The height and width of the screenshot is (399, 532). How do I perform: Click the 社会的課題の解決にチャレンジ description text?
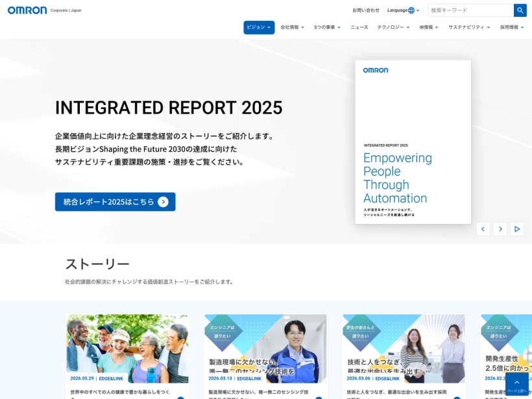[x=149, y=282]
